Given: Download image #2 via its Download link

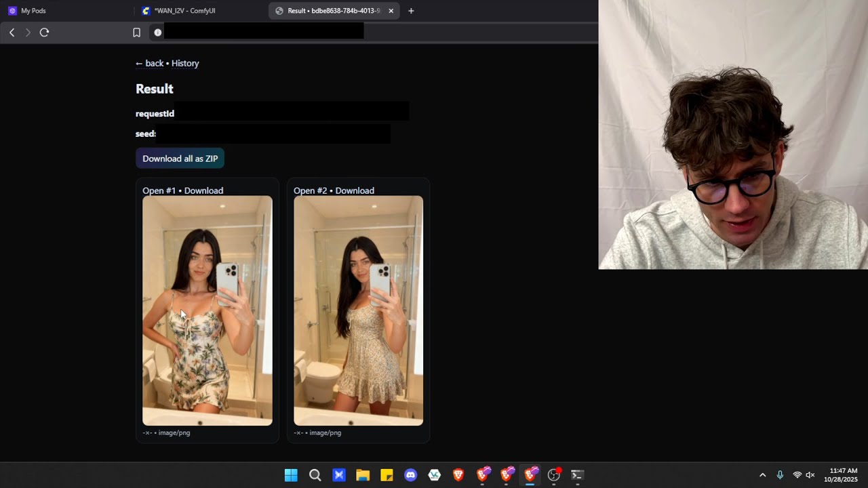Looking at the screenshot, I should [x=355, y=190].
